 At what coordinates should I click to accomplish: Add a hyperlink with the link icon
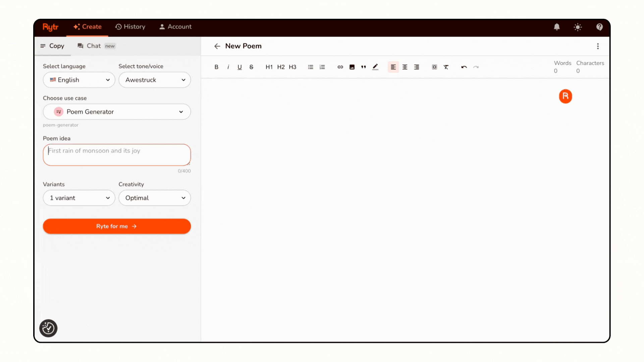(340, 67)
